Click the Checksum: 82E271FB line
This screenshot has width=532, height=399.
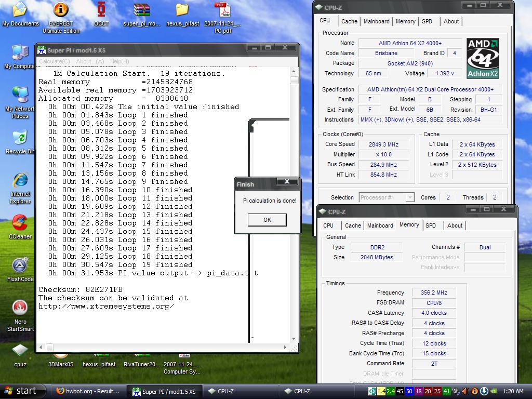pos(81,289)
